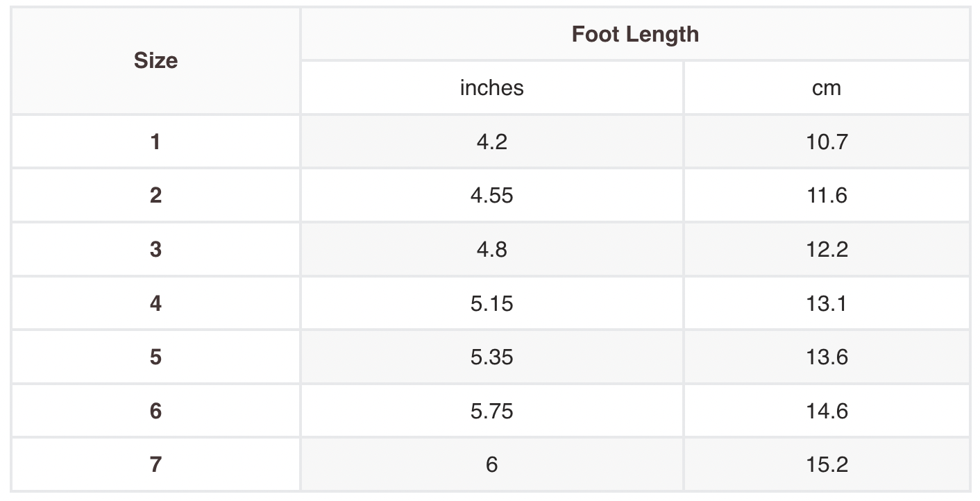Viewport: 980px width, 501px height.
Task: Select size 2 row label
Action: [155, 195]
